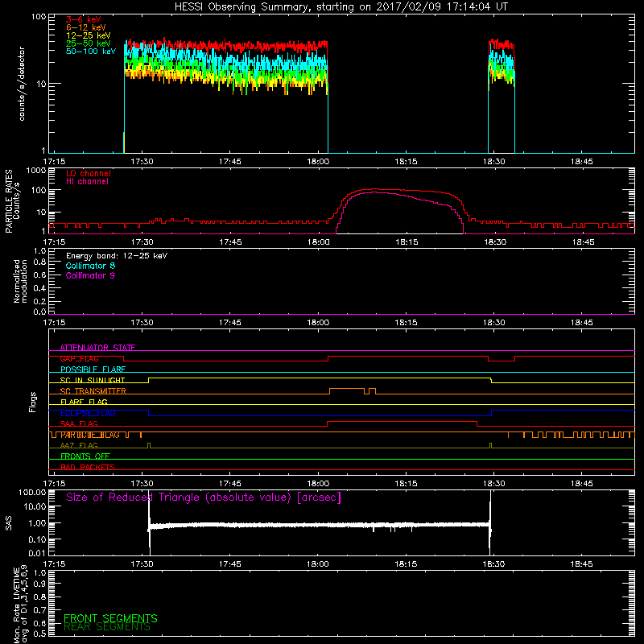Select the '0.4' tick on modulation axis
Screen dimensions: 644x644
[39, 288]
